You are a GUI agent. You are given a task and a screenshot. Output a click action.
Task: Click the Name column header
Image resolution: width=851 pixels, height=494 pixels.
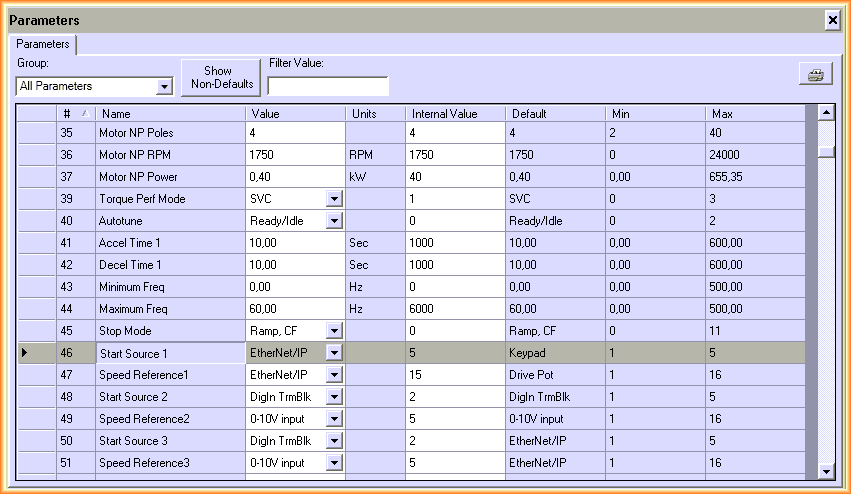point(170,113)
